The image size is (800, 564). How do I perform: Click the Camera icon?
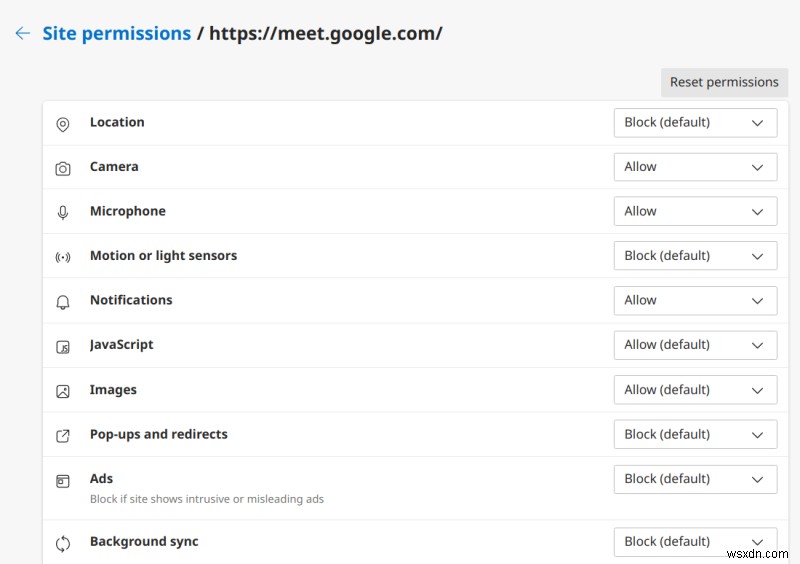[x=63, y=168]
